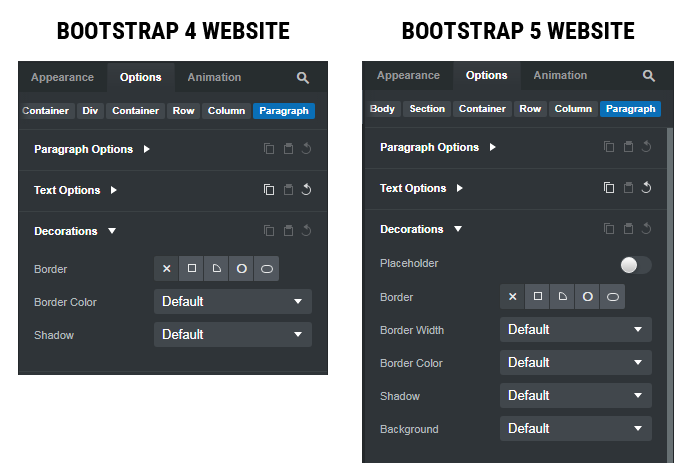Select Column breadcrumb in Bootstrap 5 panel

pyautogui.click(x=573, y=109)
